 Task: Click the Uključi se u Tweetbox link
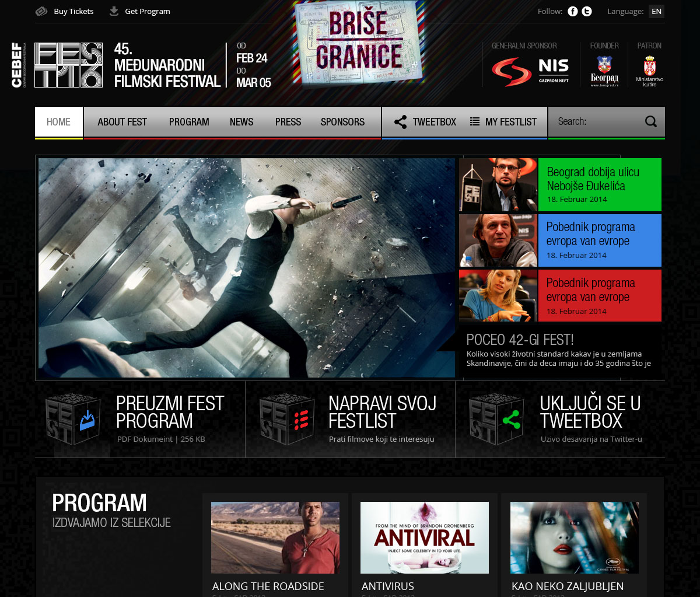click(x=590, y=412)
